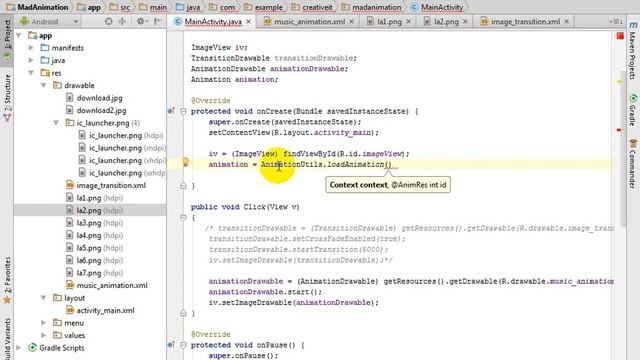Image resolution: width=640 pixels, height=360 pixels.
Task: Close the MainActivity.java tab
Action: (248, 22)
